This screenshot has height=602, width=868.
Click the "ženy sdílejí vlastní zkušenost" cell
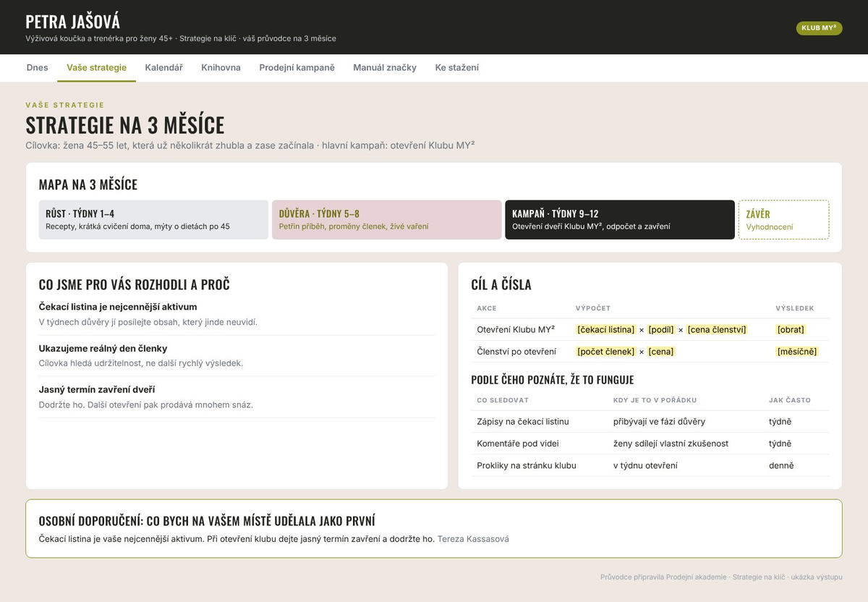tap(671, 444)
